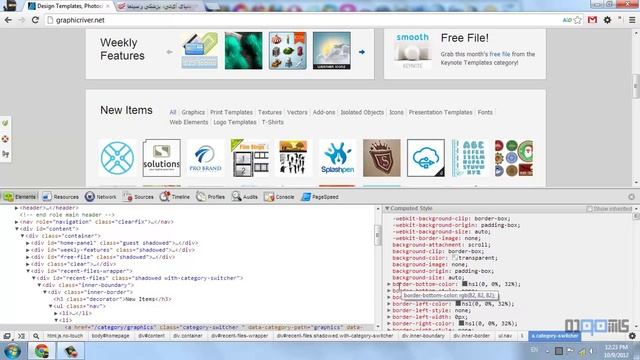Expand the div id home-panel node
The height and width of the screenshot is (360, 640).
28,243
